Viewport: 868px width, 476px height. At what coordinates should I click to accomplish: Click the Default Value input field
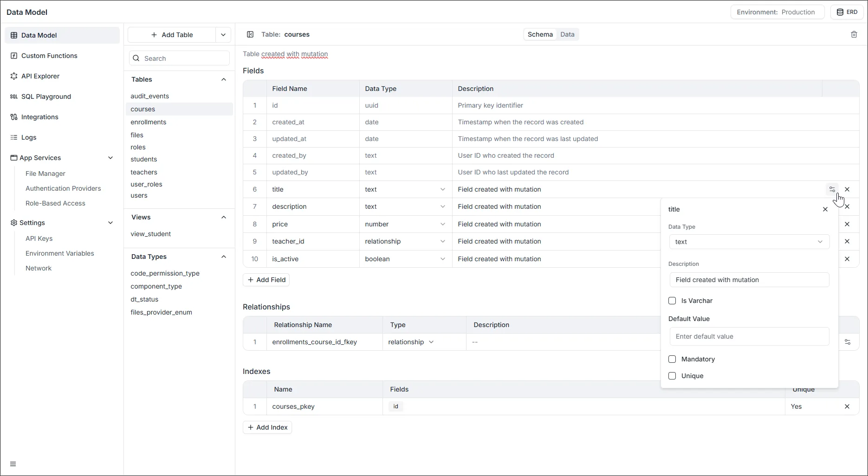coord(749,336)
